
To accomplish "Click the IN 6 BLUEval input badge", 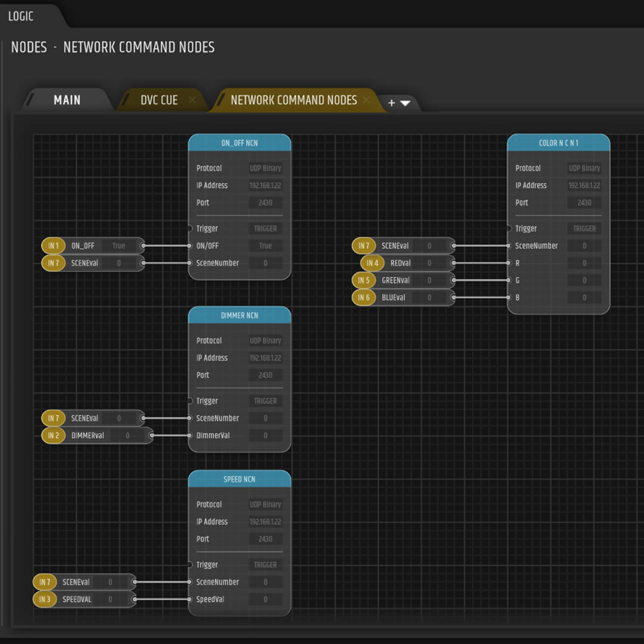I will tap(363, 298).
